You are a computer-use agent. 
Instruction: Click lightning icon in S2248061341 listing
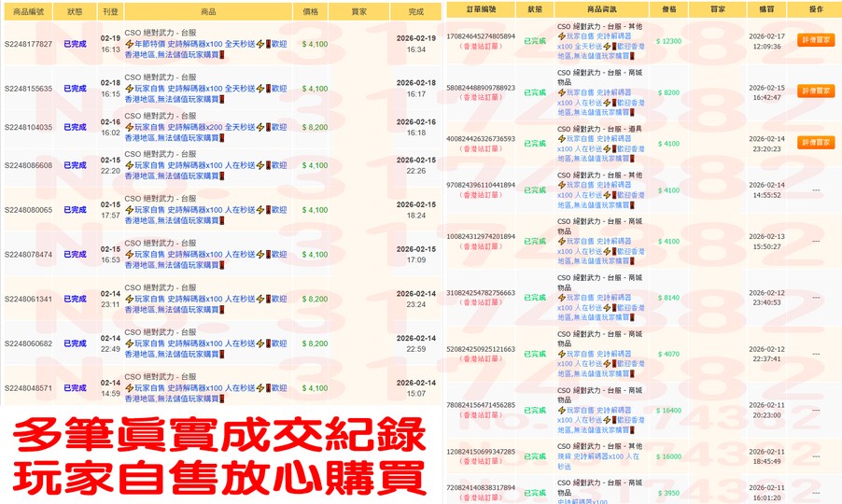click(129, 299)
